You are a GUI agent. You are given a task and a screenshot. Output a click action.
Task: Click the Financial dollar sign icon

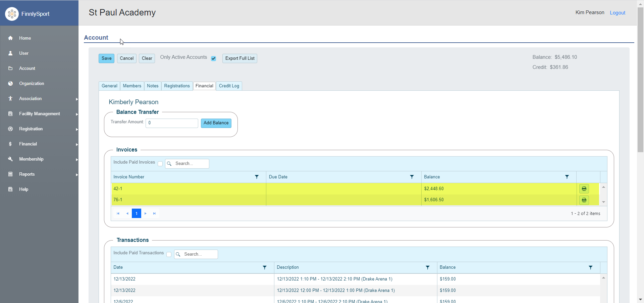[x=10, y=144]
